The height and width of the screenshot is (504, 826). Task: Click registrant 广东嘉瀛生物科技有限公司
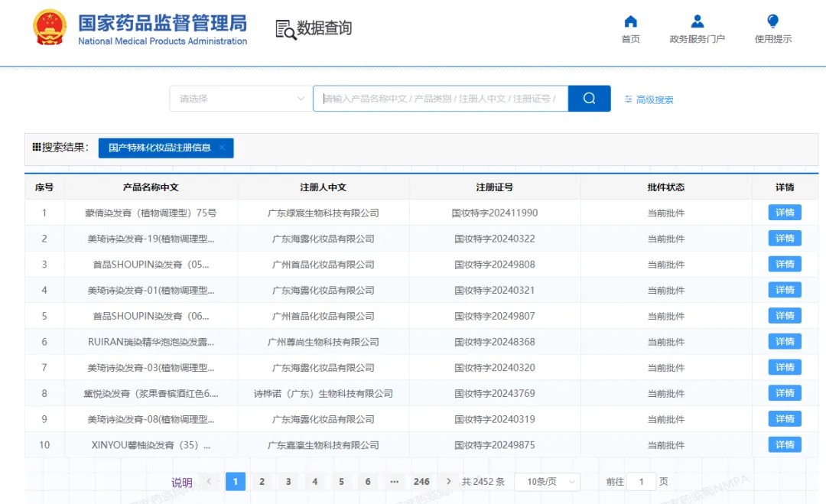pyautogui.click(x=323, y=445)
